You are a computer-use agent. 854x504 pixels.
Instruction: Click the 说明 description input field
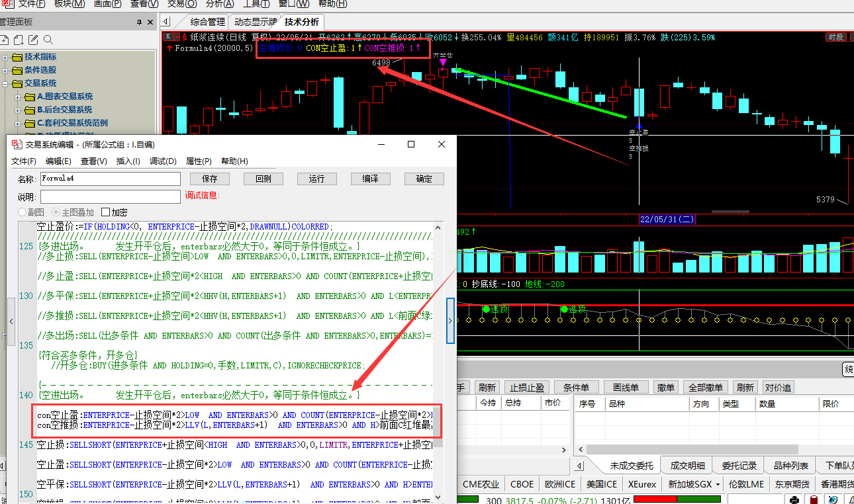pyautogui.click(x=110, y=196)
